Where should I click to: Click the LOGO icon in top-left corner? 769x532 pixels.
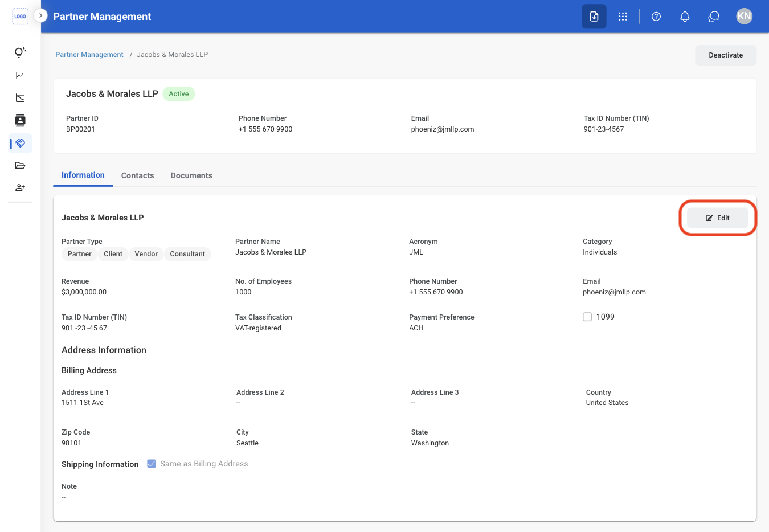pos(20,17)
